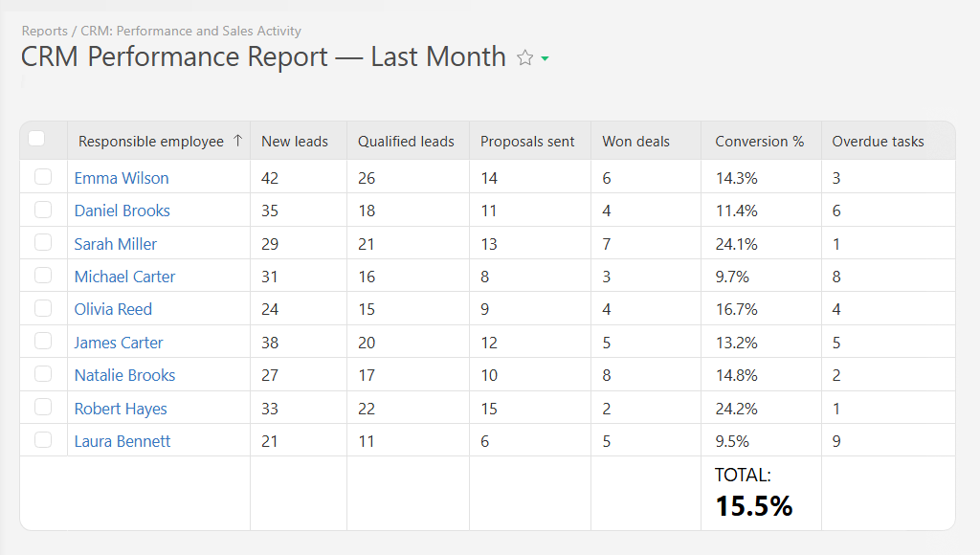
Task: Select Daniel Brooks' 18 qualified leads cell
Action: click(x=408, y=210)
